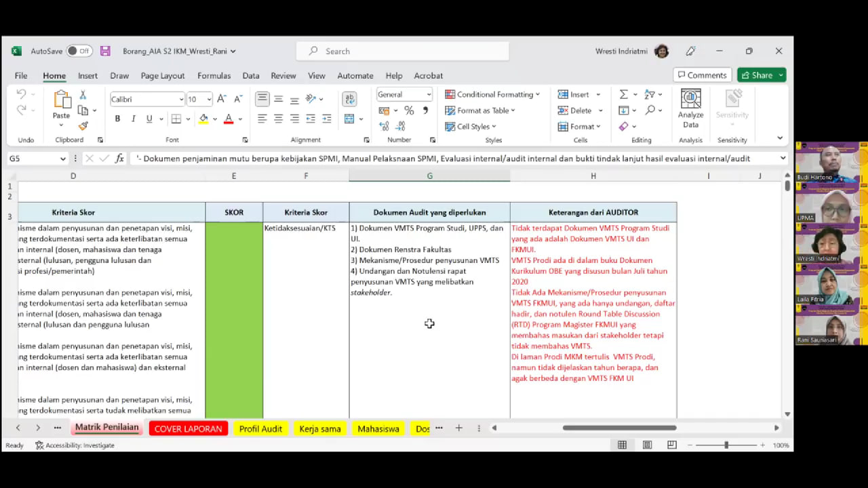Image resolution: width=868 pixels, height=488 pixels.
Task: Click the AutoSum icon
Action: click(623, 95)
